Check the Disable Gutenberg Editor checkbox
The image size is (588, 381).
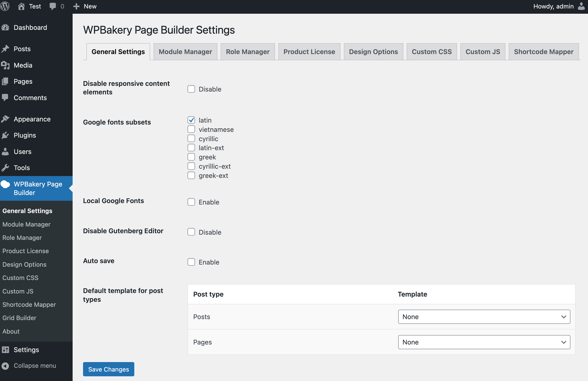(191, 232)
